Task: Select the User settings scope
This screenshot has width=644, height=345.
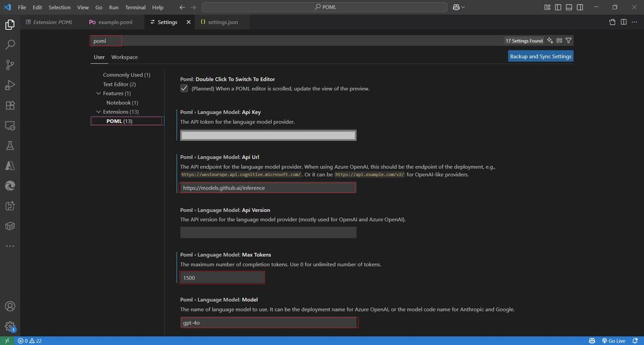Action: coord(99,57)
